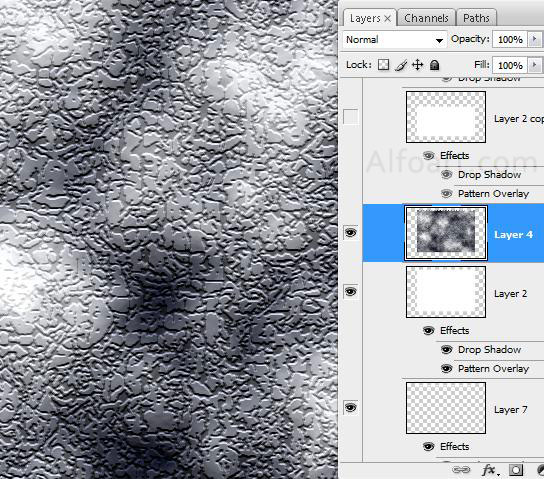This screenshot has width=544, height=479.
Task: Open the fx layer style menu
Action: (x=490, y=470)
